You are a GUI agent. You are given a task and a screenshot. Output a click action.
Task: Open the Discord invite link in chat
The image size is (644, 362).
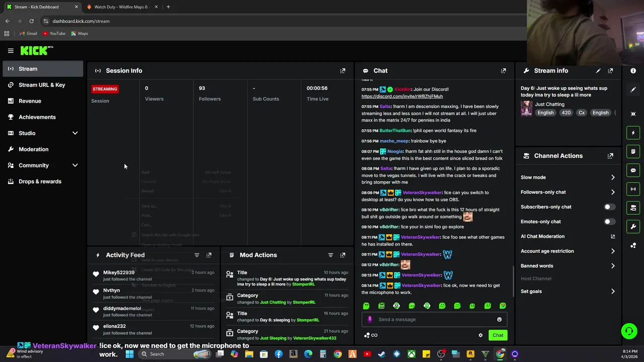click(402, 97)
